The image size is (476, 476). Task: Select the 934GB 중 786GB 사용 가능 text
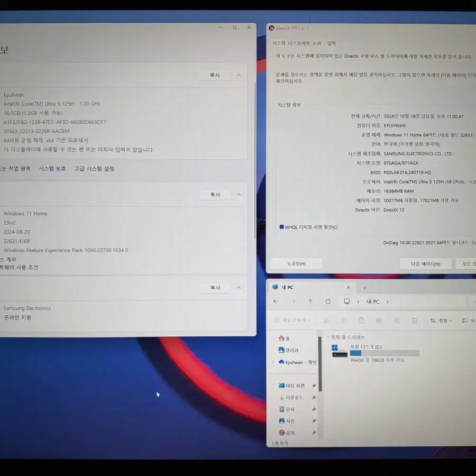[x=377, y=360]
